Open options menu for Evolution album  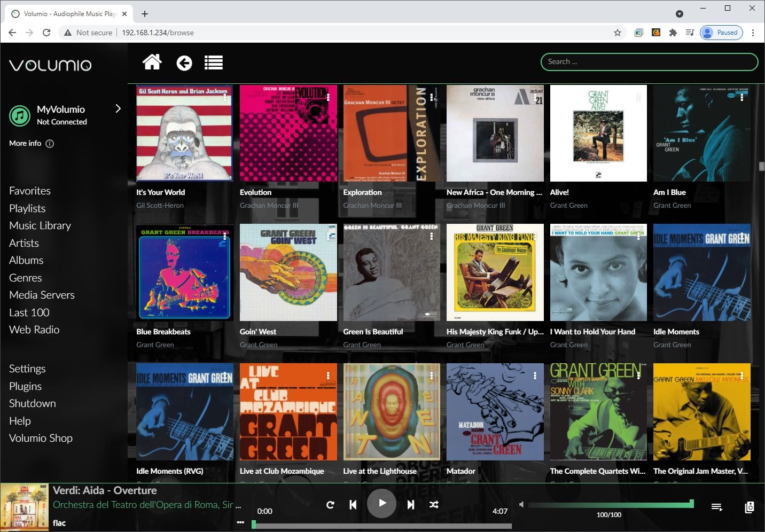pyautogui.click(x=328, y=98)
